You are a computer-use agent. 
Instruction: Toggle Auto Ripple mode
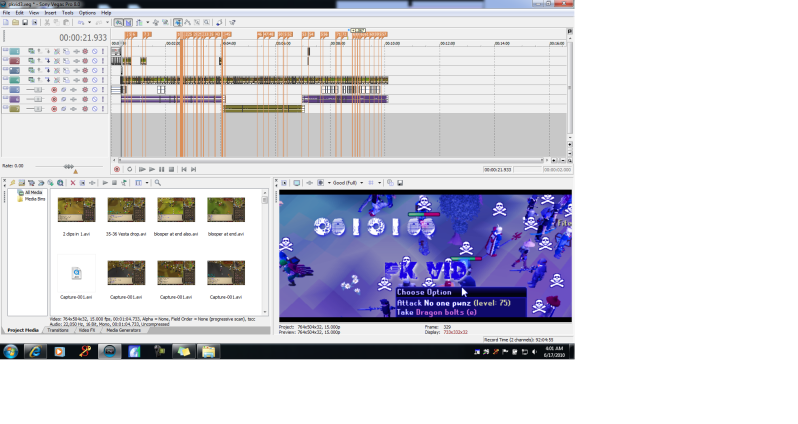coord(139,22)
